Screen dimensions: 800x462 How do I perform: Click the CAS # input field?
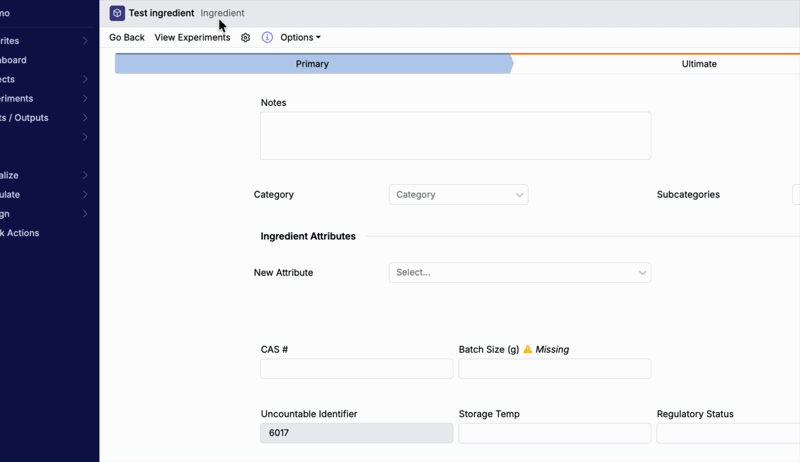[356, 369]
